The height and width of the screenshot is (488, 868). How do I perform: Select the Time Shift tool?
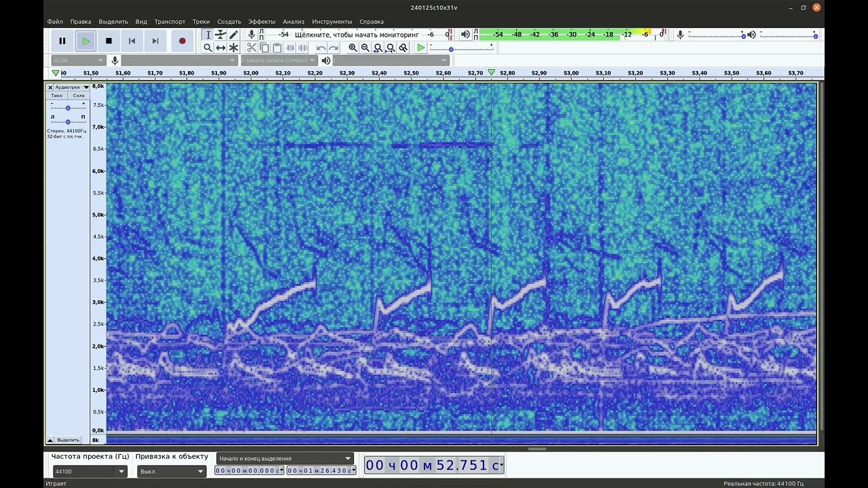[x=220, y=47]
